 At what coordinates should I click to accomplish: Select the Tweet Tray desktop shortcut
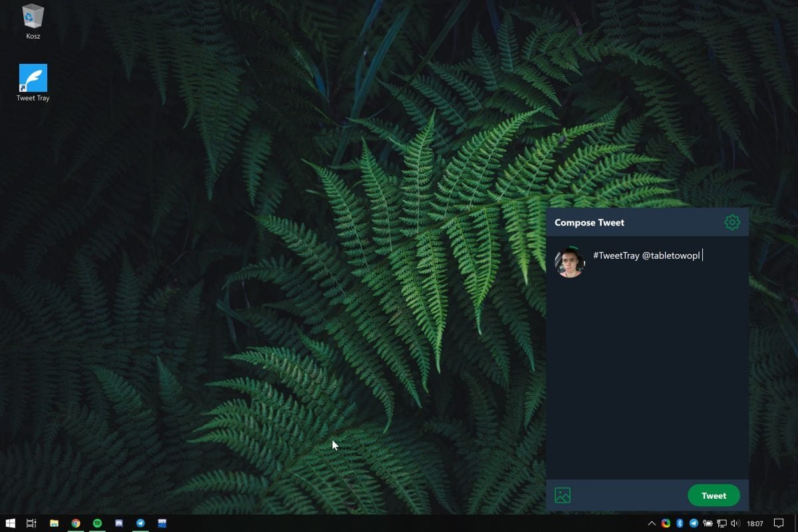[x=33, y=83]
